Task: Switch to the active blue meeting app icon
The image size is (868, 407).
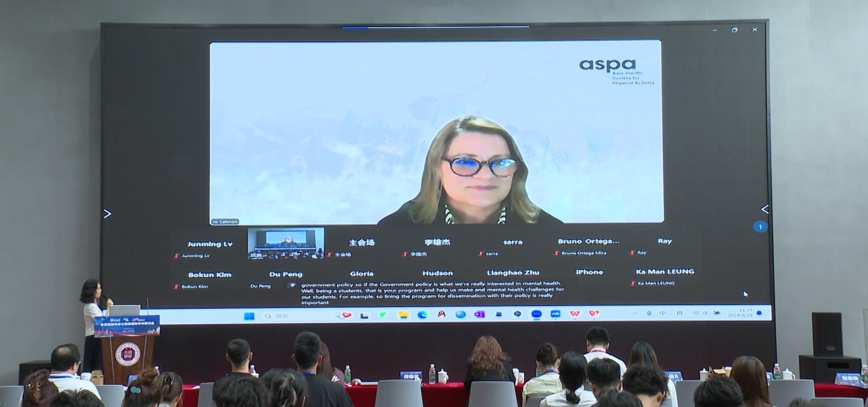Action: 536,314
